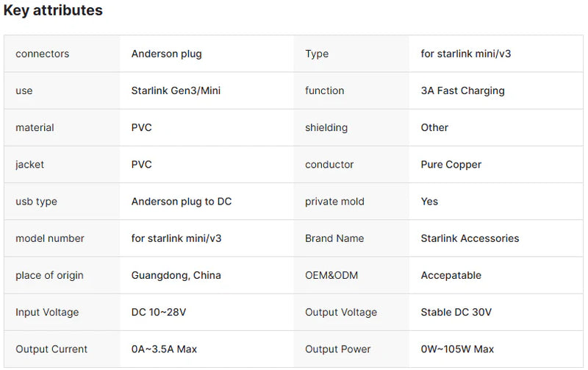
Task: Select the 'Anderson plug' connectors value
Action: (166, 54)
